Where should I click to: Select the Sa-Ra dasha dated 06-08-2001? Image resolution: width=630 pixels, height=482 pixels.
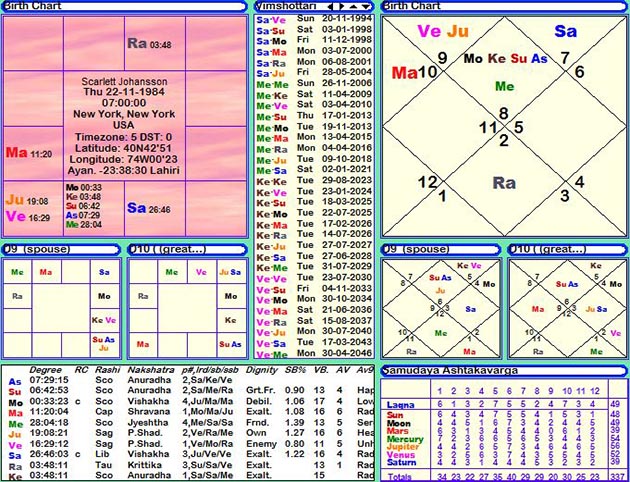point(314,62)
